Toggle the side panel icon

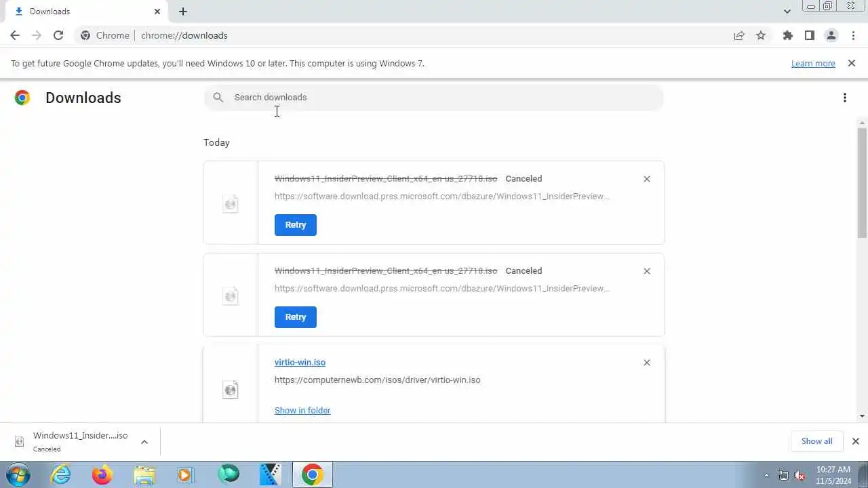[x=809, y=35]
